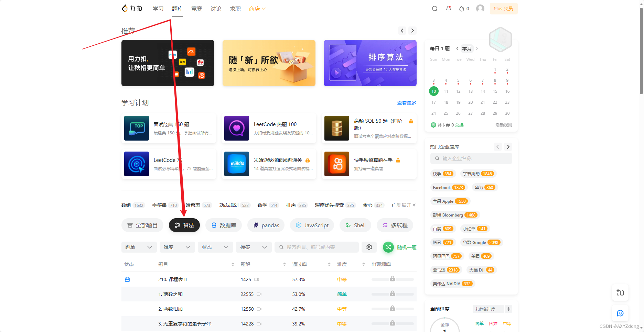644x332 pixels.
Task: Open progress settings gear icon
Action: pyautogui.click(x=508, y=309)
